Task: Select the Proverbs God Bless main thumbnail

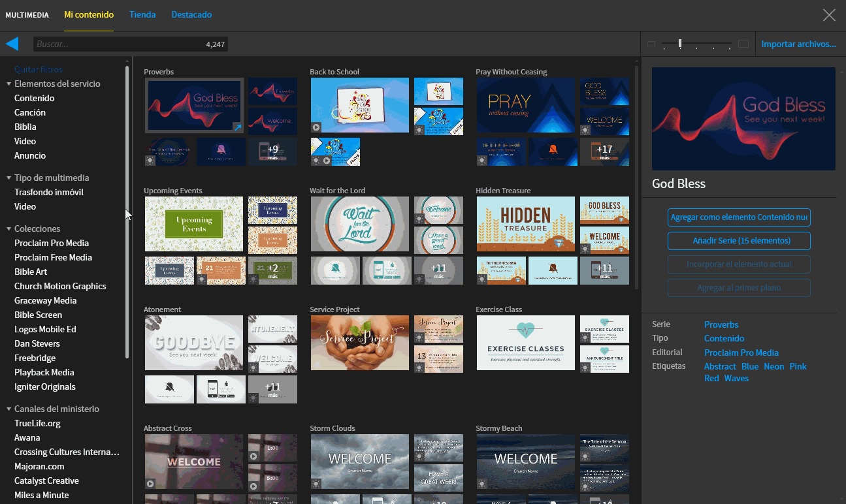Action: click(x=194, y=106)
